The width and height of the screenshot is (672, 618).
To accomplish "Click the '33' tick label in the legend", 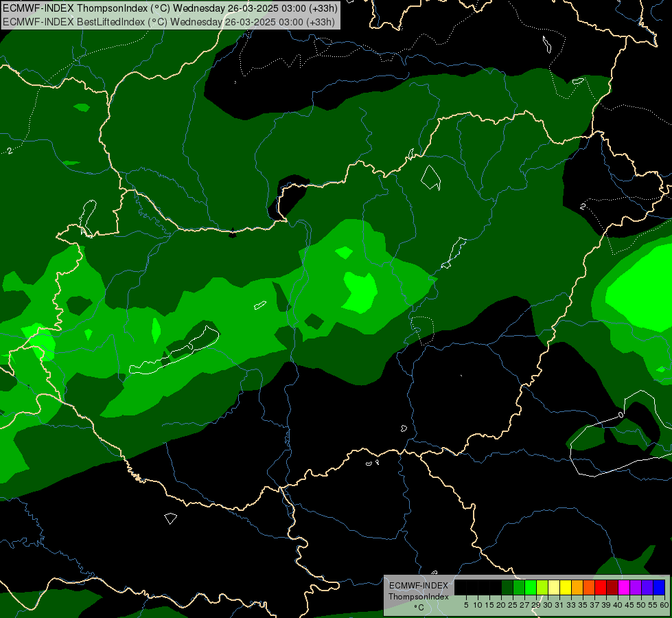I will click(571, 605).
